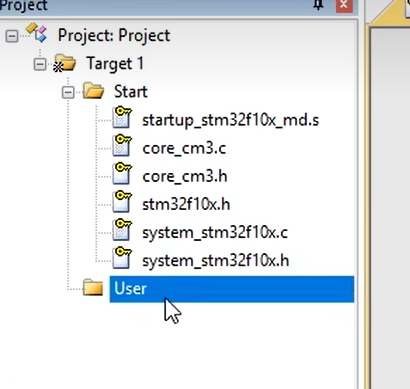Click the stm32f10x.h file icon

[122, 201]
